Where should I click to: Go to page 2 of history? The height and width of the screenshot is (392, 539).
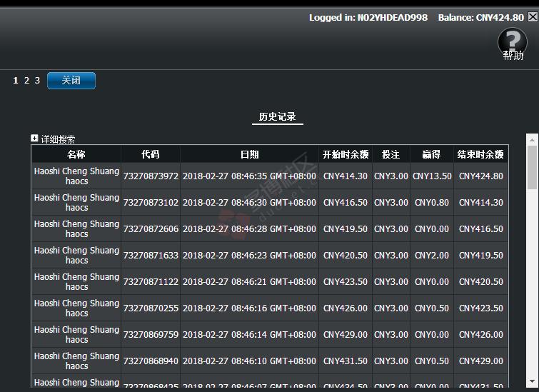[26, 81]
